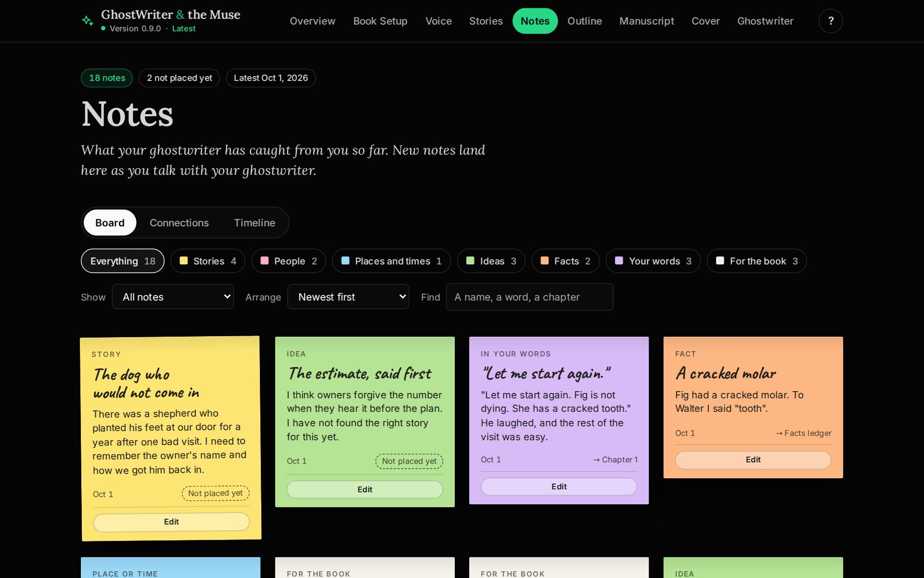This screenshot has height=578, width=924.
Task: Follow the Facts ledger link
Action: [x=804, y=433]
